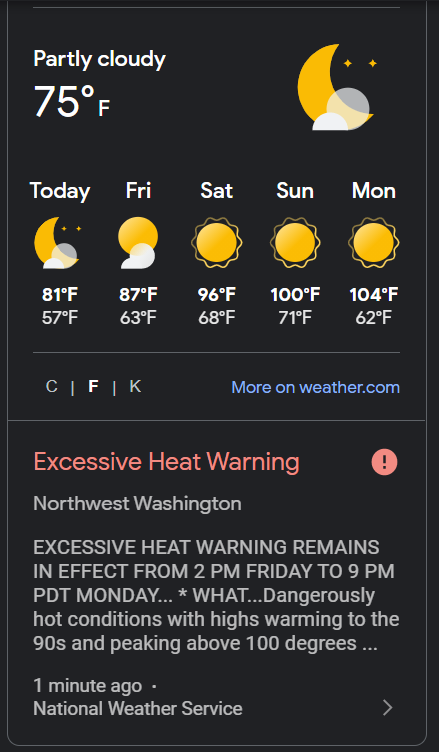Select Friday's partly sunny forecast icon
The height and width of the screenshot is (752, 439).
coord(138,242)
